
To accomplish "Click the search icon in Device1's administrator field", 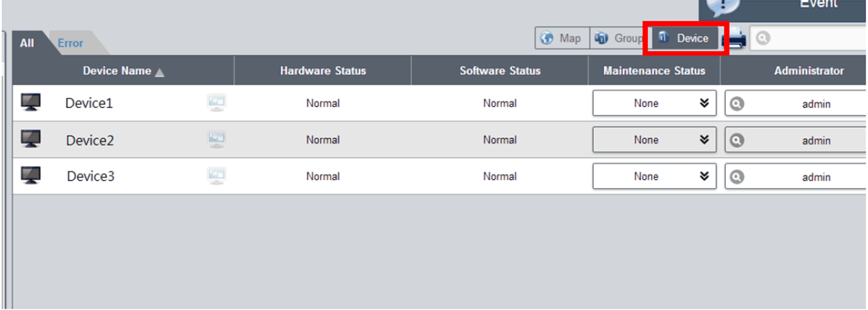I will (736, 104).
